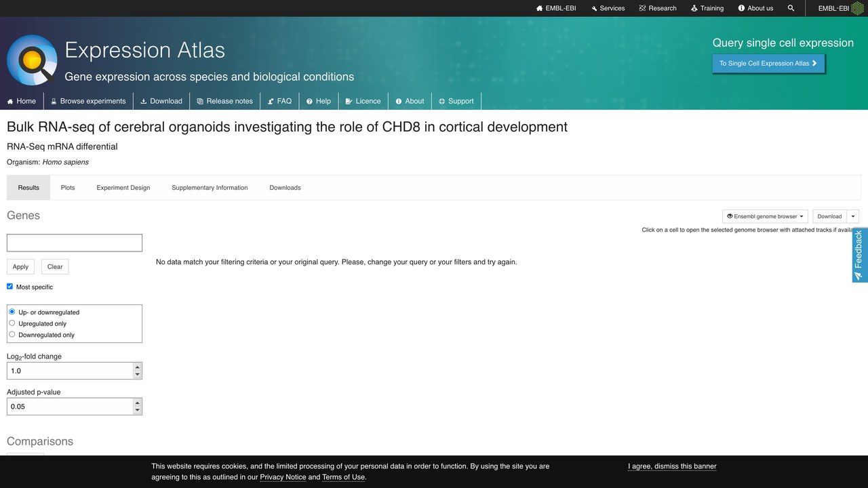Open the Help menu item
The width and height of the screenshot is (868, 488).
click(318, 101)
